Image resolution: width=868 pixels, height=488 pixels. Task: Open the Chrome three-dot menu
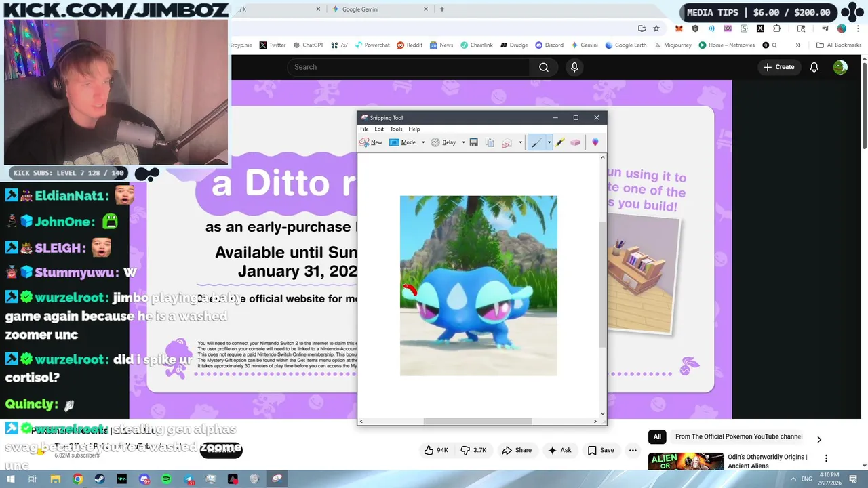[858, 28]
